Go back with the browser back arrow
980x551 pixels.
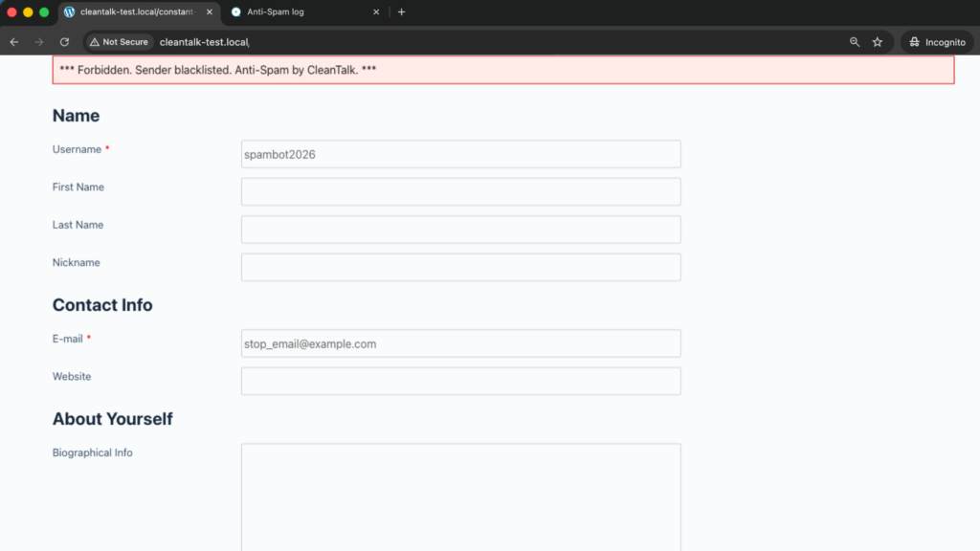[13, 42]
